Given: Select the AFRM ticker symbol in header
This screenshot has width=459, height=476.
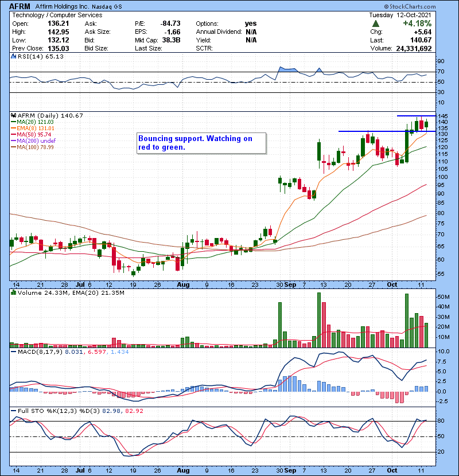Looking at the screenshot, I should [20, 6].
